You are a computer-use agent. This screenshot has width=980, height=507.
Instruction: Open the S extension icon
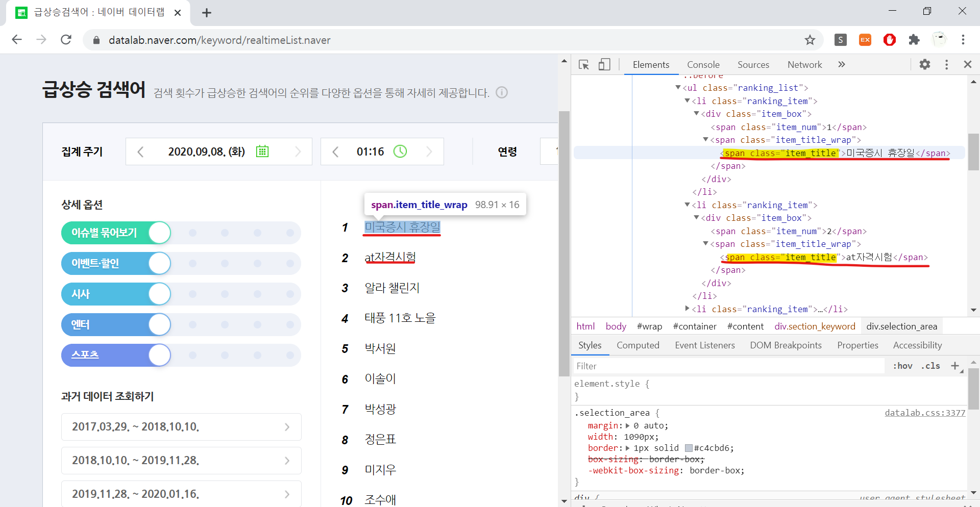841,40
